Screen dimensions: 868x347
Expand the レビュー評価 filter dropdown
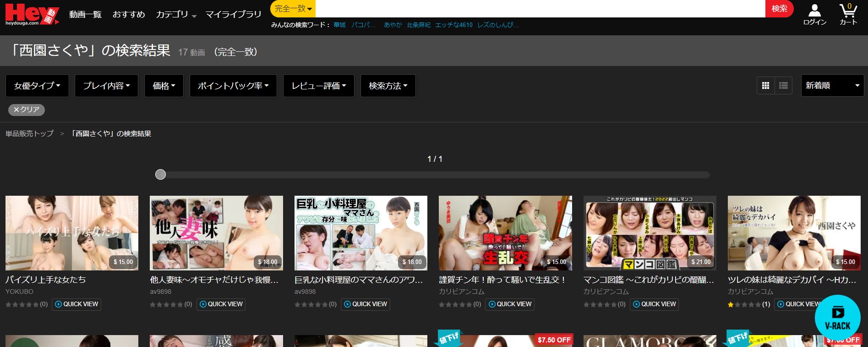coord(319,86)
